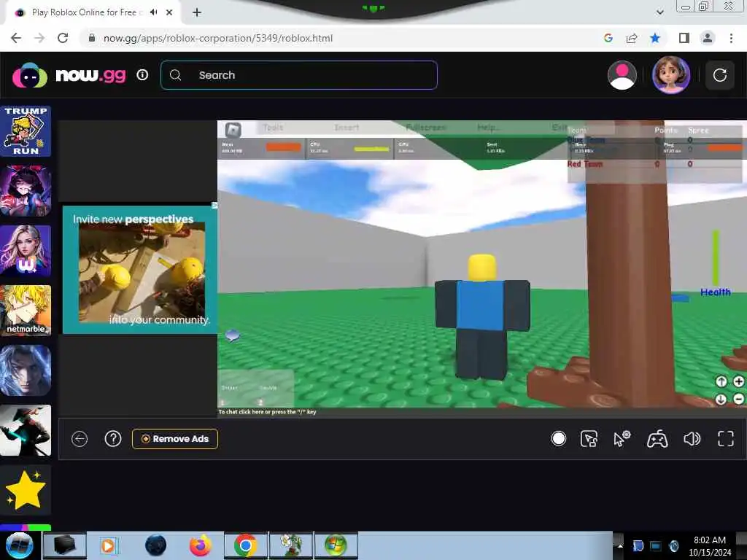Screen dimensions: 747x560
Task: Select Red Team in the leaderboard
Action: 585,164
